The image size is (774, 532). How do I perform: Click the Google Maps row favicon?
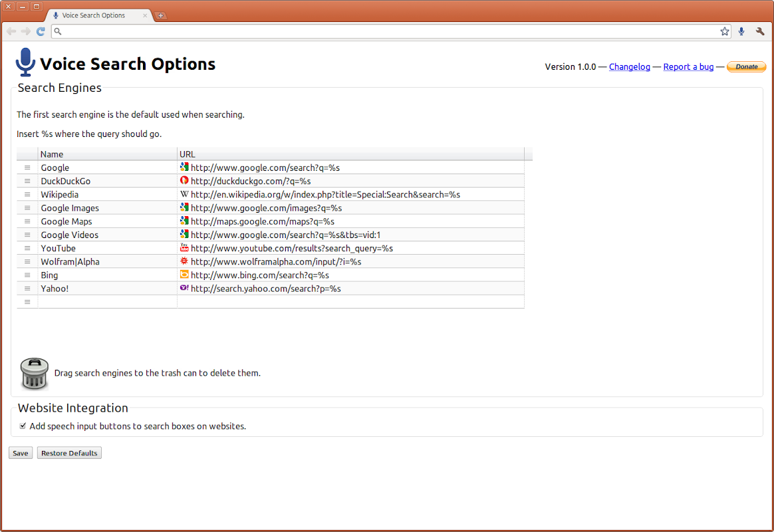point(184,221)
